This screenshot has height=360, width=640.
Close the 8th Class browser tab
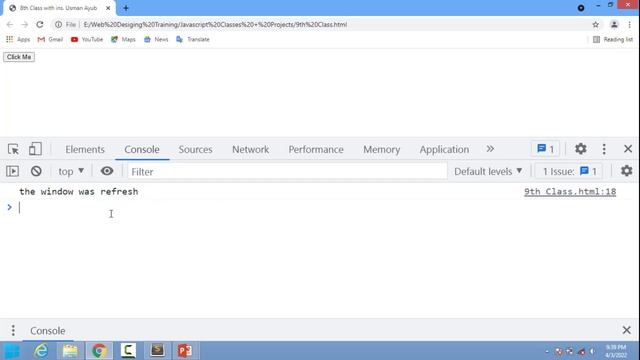(x=108, y=8)
